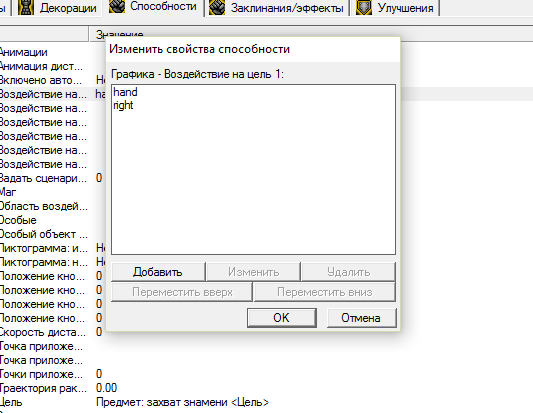Click the Добавить button
This screenshot has height=413, width=533.
(x=158, y=272)
